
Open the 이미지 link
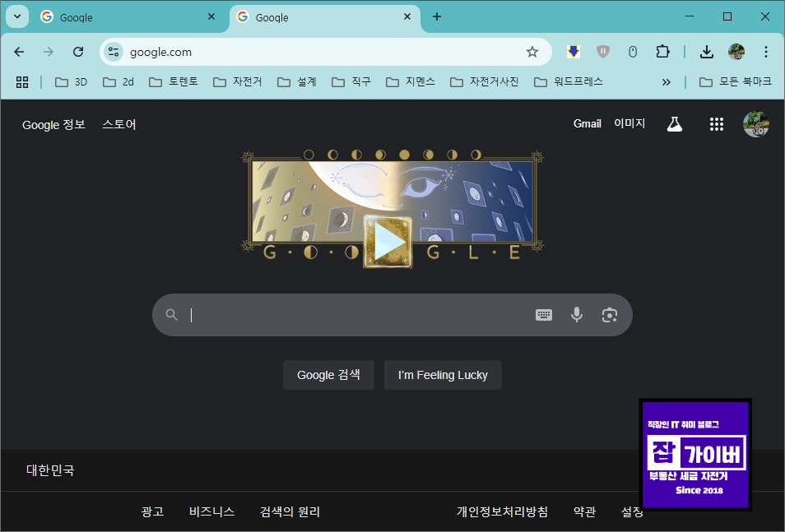click(629, 123)
